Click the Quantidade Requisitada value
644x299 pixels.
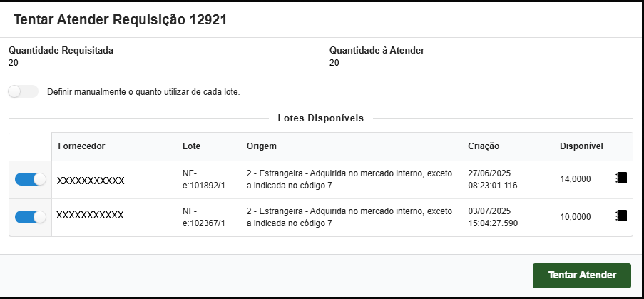tap(14, 63)
